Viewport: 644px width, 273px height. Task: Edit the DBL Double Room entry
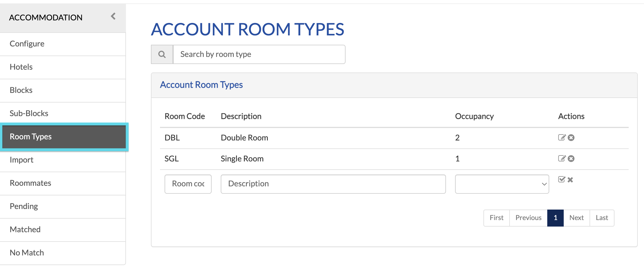click(x=562, y=137)
